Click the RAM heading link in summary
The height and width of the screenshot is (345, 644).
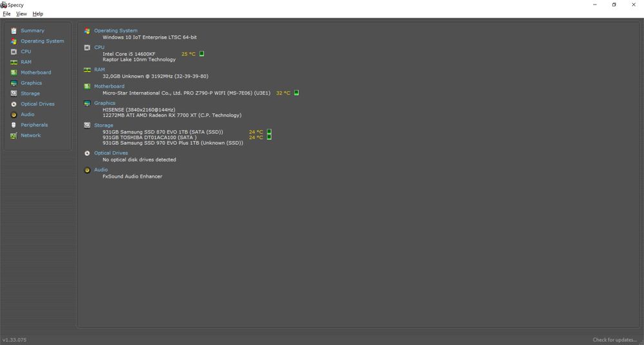pos(99,70)
